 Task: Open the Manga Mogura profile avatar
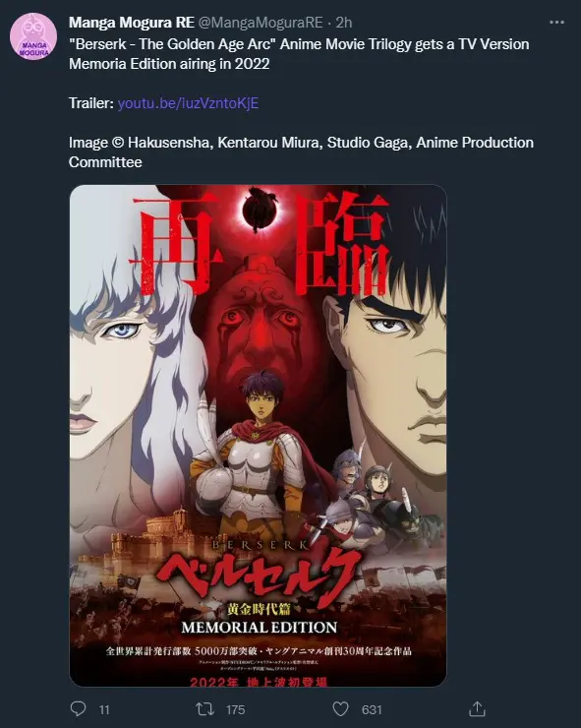(33, 36)
